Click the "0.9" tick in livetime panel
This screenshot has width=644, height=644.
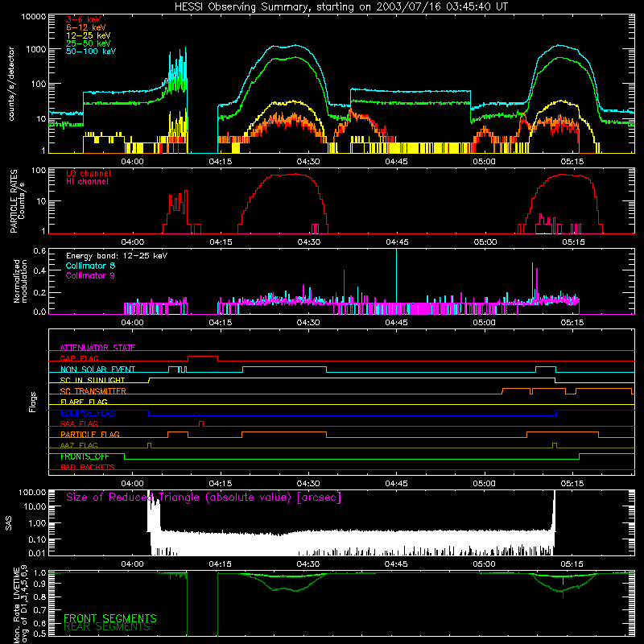(x=39, y=583)
